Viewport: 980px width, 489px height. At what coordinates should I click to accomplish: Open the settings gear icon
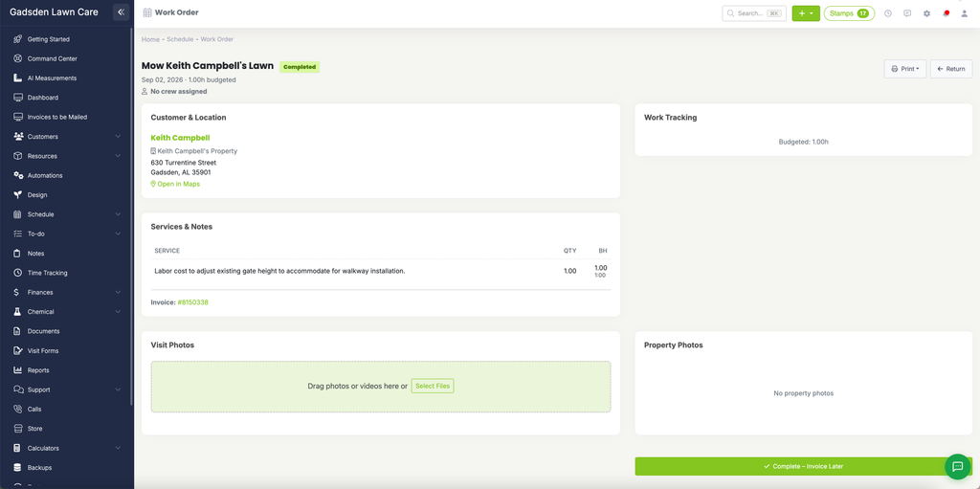(x=926, y=13)
